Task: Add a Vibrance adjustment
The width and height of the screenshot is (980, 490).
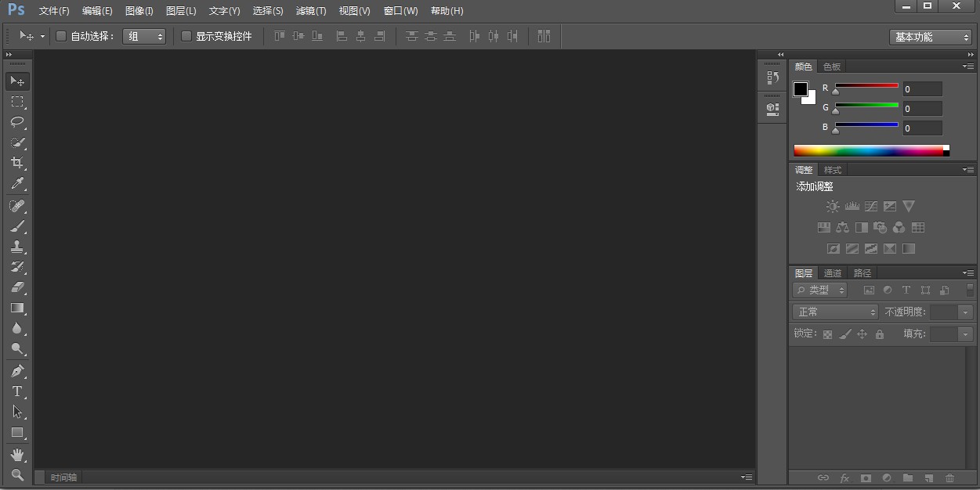Action: tap(909, 207)
